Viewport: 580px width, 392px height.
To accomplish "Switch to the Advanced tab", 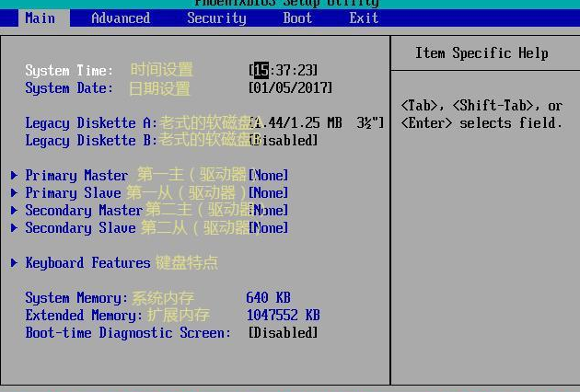I will point(121,17).
